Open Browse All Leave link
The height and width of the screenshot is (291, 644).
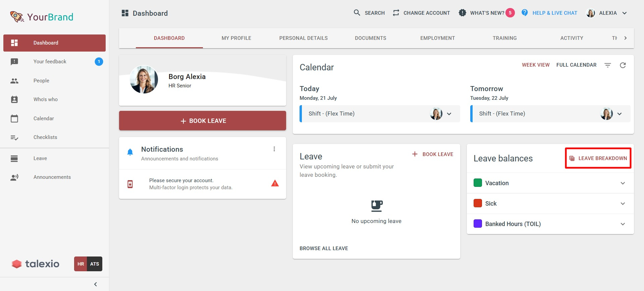click(x=324, y=248)
